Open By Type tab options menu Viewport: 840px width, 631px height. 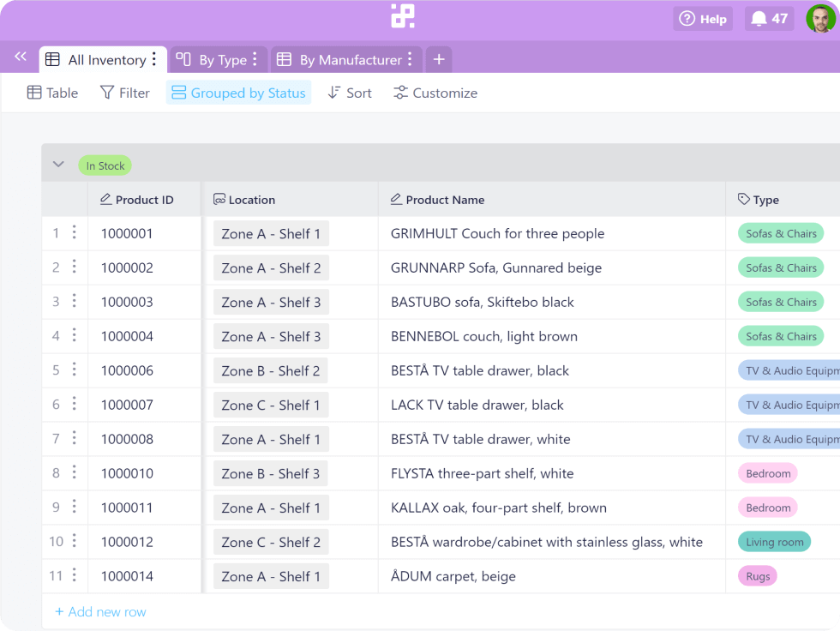click(x=255, y=59)
